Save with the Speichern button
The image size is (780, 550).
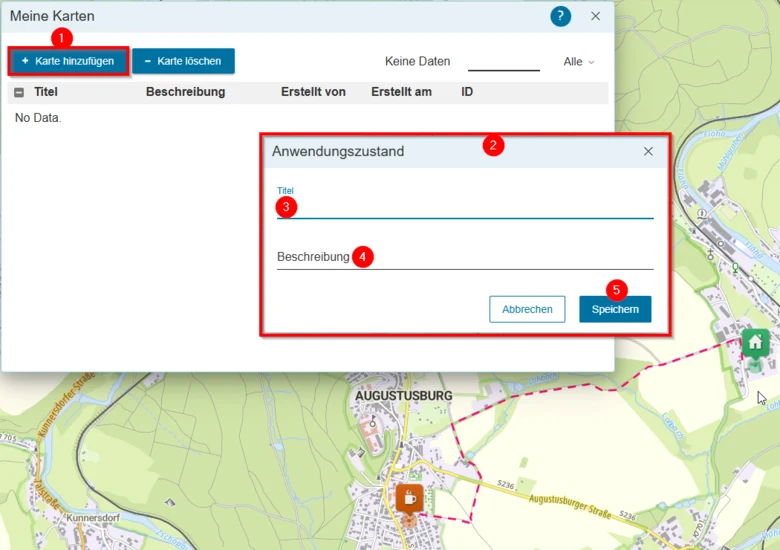pos(615,309)
